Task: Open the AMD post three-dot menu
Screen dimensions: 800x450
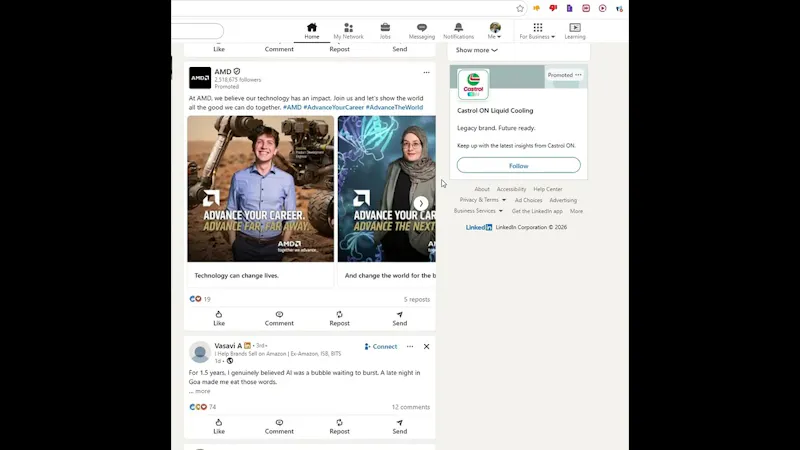Action: click(x=427, y=72)
